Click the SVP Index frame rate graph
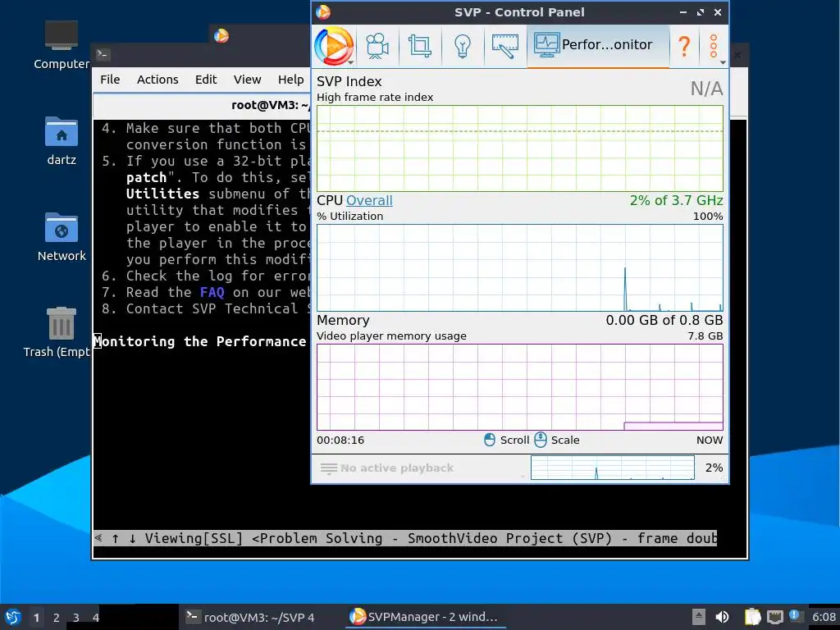Viewport: 840px width, 630px height. [x=519, y=148]
